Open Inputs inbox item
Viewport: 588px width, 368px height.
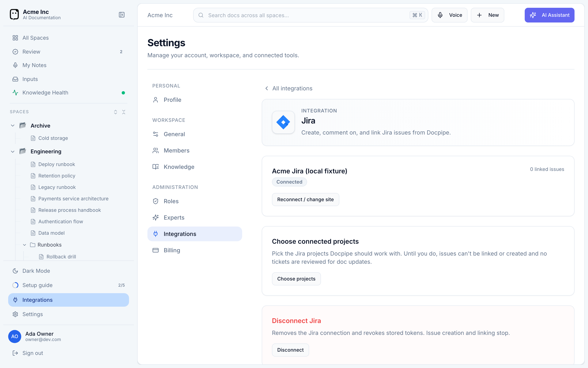[69, 79]
